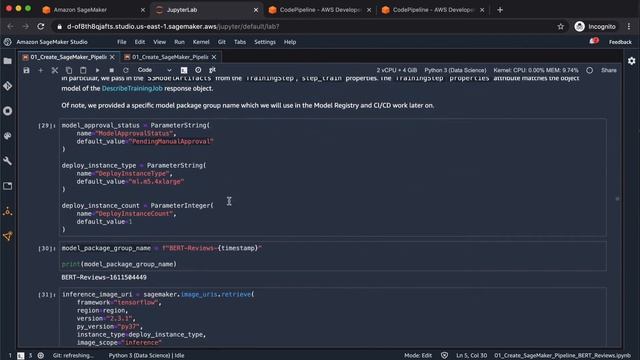Viewport: 640px width, 360px height.
Task: Open settings gear on right sidebar
Action: tap(631, 61)
